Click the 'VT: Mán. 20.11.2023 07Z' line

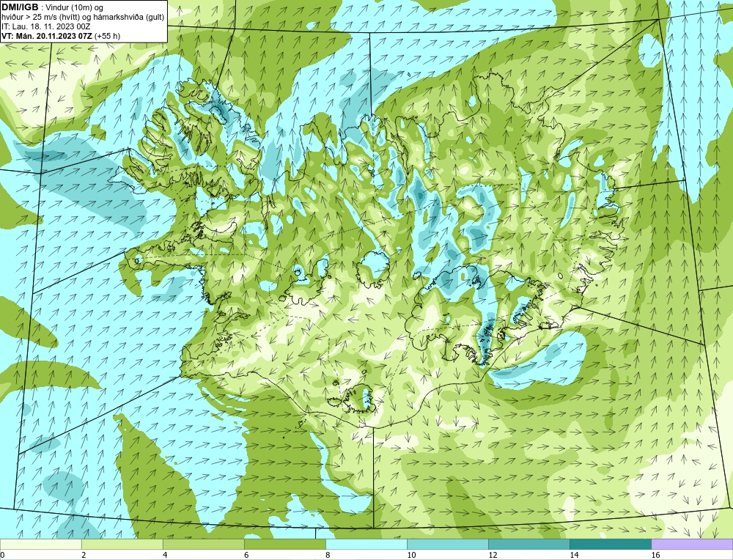[x=47, y=36]
